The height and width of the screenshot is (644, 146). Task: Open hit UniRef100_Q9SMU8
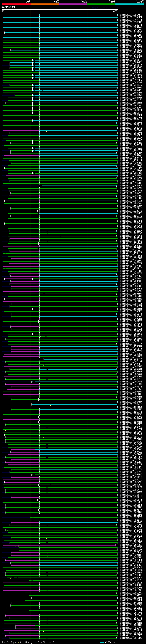tap(131, 22)
